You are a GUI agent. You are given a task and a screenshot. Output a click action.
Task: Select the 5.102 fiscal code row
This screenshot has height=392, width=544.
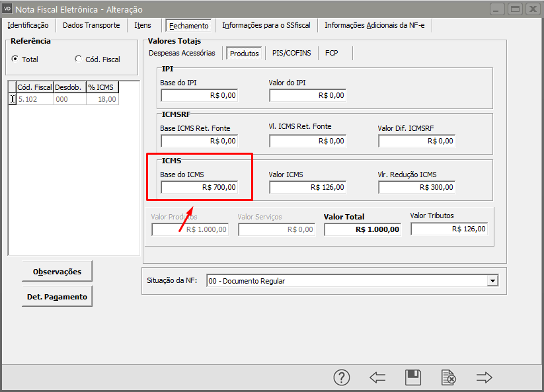click(x=34, y=99)
